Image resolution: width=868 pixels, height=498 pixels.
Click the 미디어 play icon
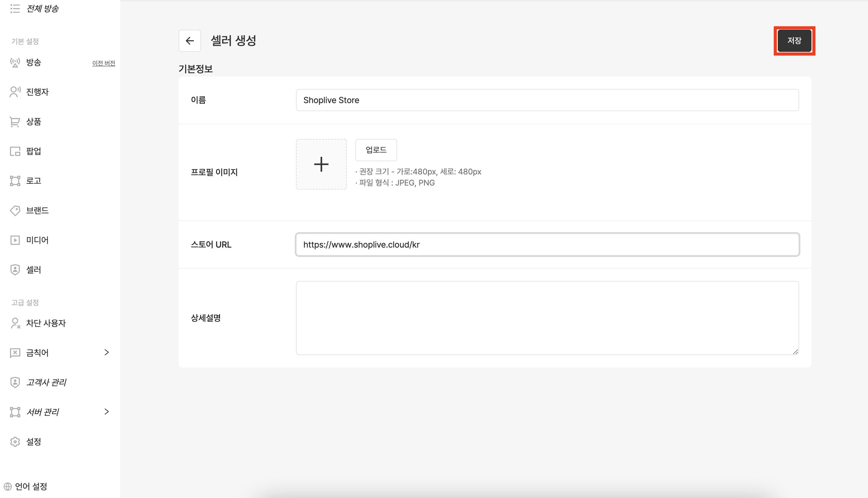click(x=15, y=240)
